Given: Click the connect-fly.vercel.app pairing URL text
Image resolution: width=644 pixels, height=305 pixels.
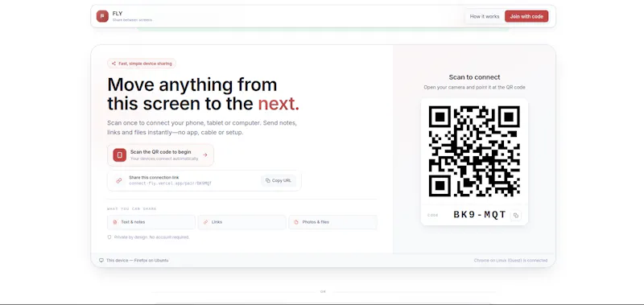Looking at the screenshot, I should pos(170,183).
